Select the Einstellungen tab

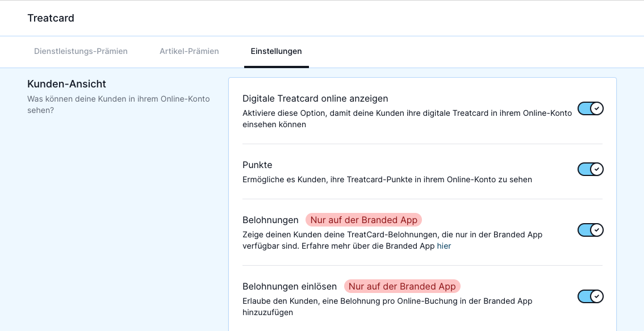277,51
